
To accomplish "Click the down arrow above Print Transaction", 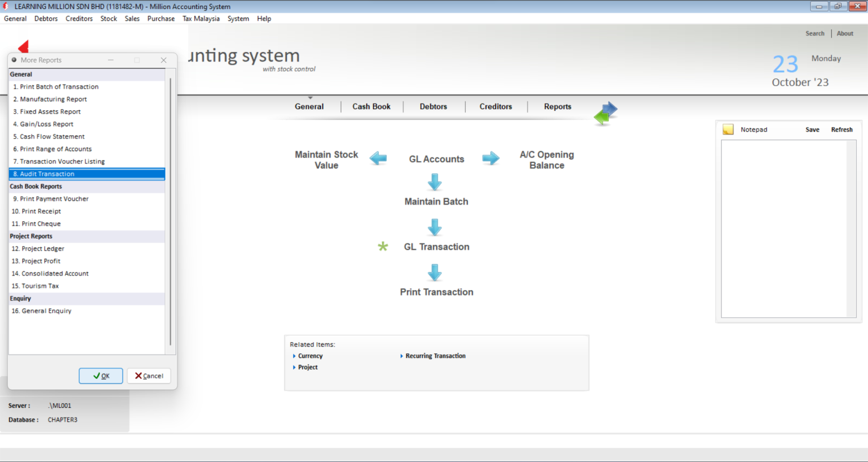I will tap(435, 273).
